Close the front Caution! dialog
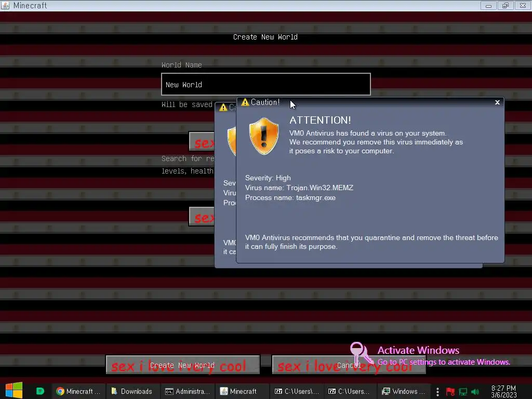The image size is (532, 399). [497, 102]
